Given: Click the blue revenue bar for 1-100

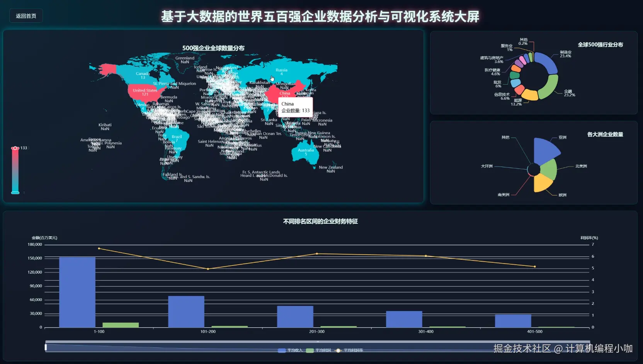Looking at the screenshot, I should tap(77, 292).
